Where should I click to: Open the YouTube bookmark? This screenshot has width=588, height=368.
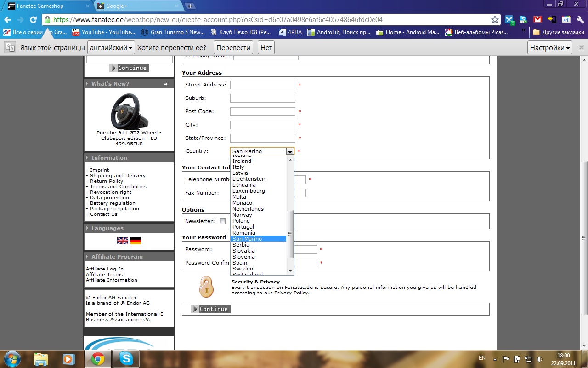click(x=104, y=32)
